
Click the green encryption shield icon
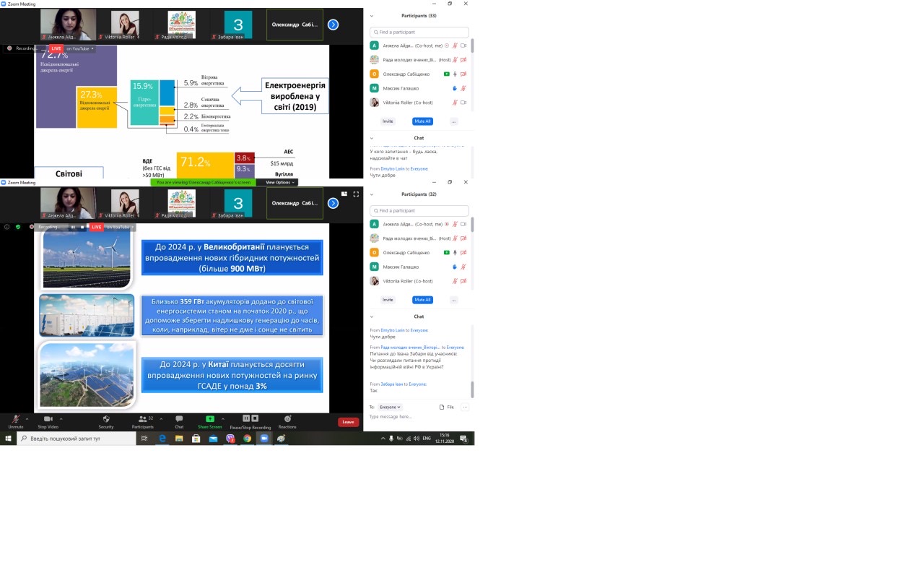(18, 227)
